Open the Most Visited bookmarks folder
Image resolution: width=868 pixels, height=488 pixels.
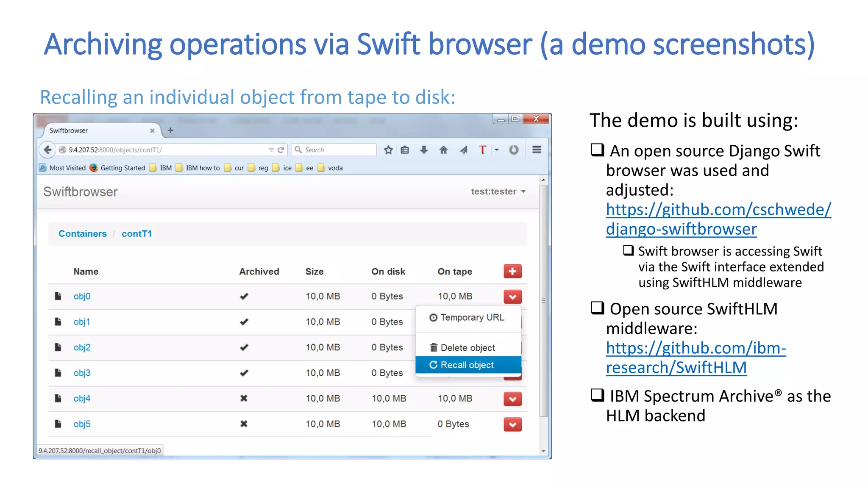pyautogui.click(x=62, y=168)
